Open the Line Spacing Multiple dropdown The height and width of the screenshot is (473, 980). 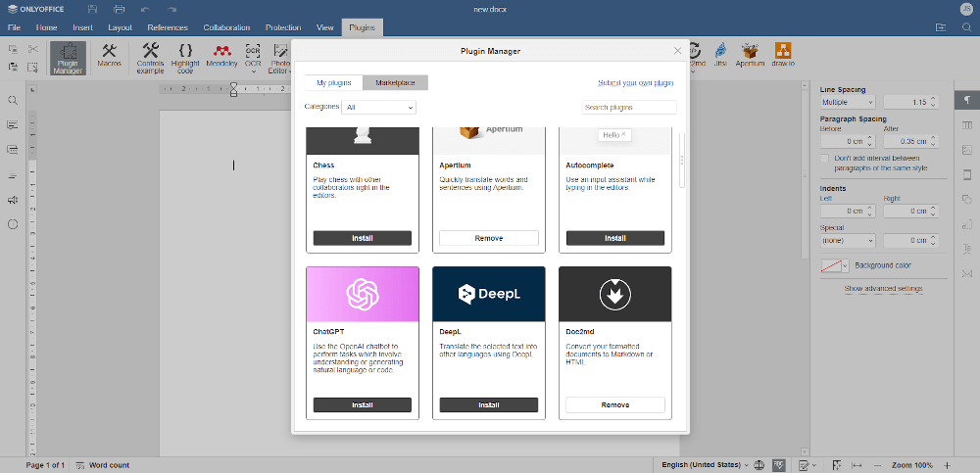(848, 102)
